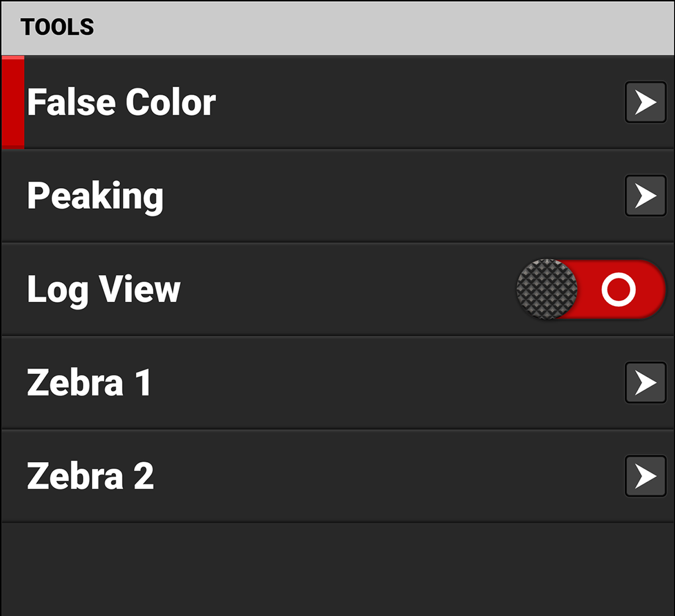This screenshot has width=675, height=616.
Task: Open the False Color submenu arrow
Action: pyautogui.click(x=645, y=102)
